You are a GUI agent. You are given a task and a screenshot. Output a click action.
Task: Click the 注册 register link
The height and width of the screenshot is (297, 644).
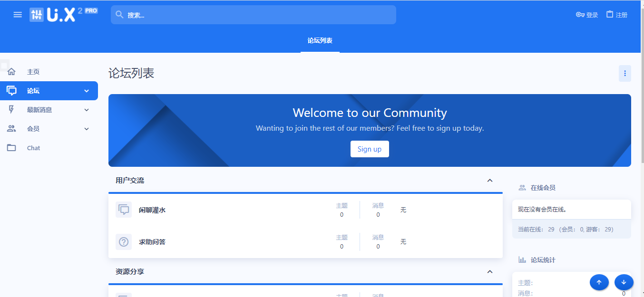617,15
